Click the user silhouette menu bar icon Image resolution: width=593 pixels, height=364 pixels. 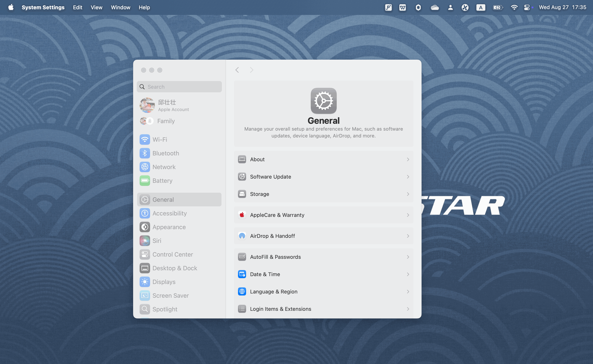click(x=450, y=7)
